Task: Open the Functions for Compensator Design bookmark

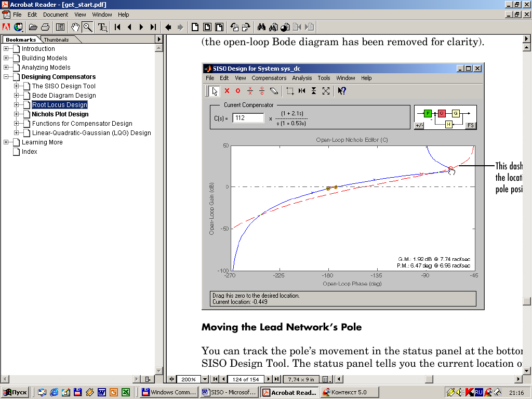Action: 82,124
